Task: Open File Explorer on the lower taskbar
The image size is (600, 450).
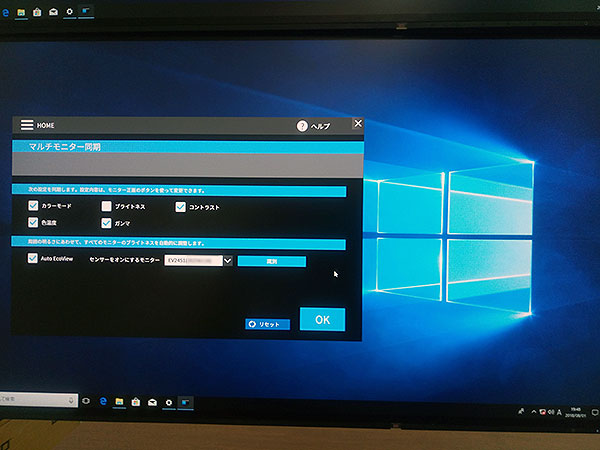Action: (119, 402)
